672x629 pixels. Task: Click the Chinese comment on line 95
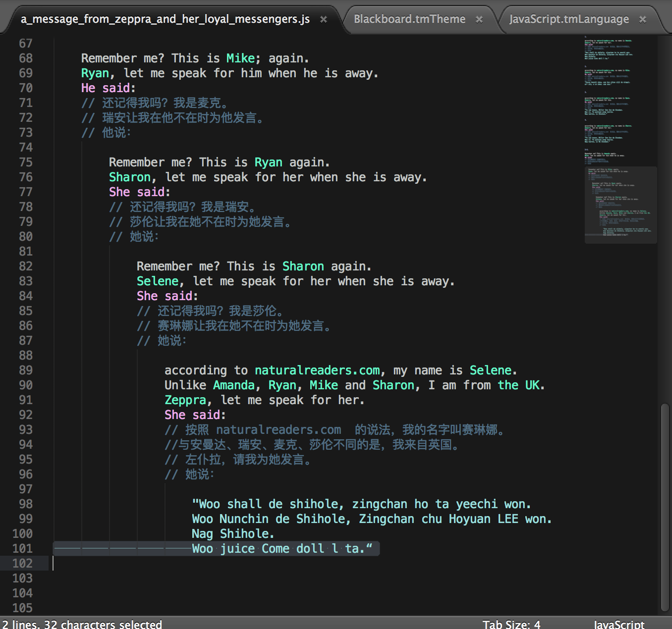coord(238,460)
